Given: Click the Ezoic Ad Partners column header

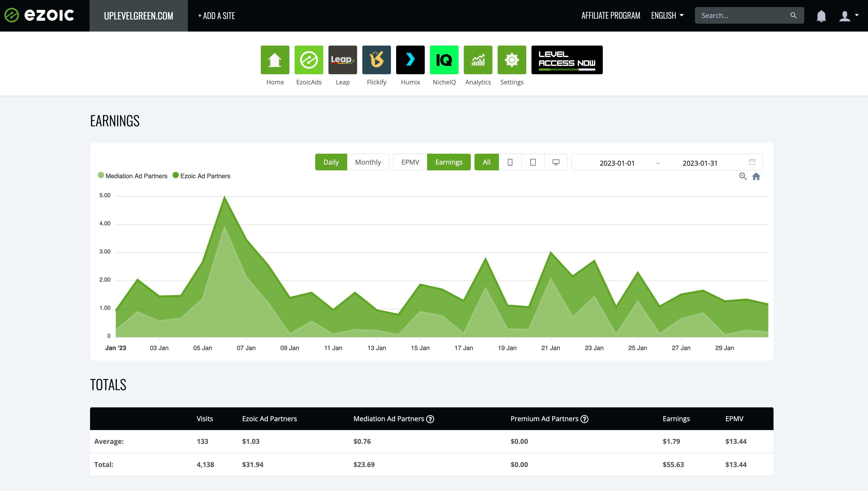Looking at the screenshot, I should click(270, 419).
